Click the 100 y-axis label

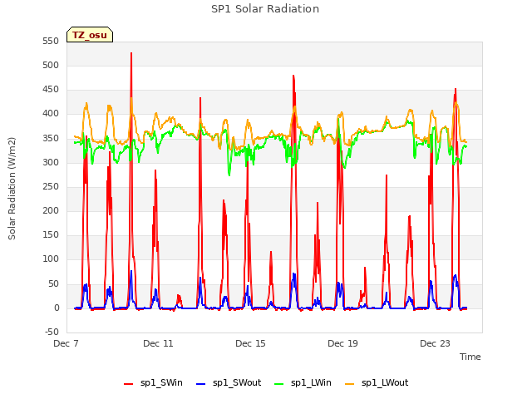[51, 259]
